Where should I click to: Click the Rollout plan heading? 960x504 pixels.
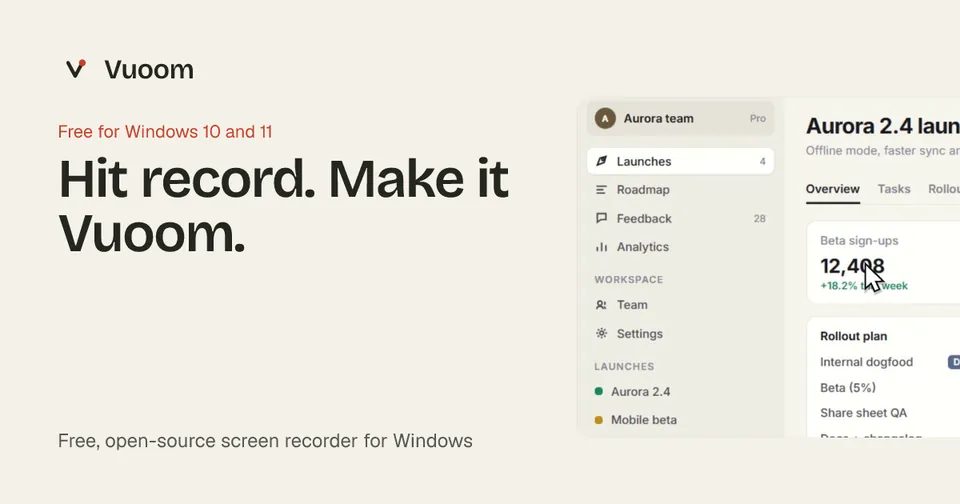point(853,336)
